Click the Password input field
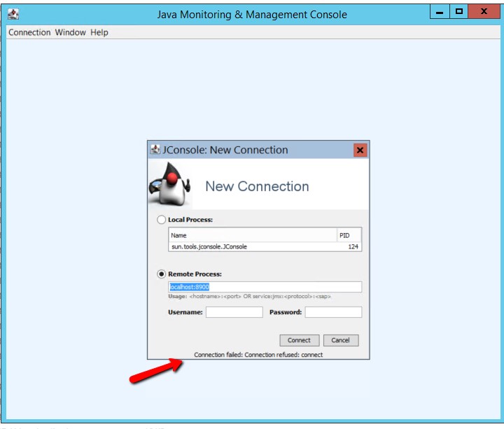 point(333,312)
